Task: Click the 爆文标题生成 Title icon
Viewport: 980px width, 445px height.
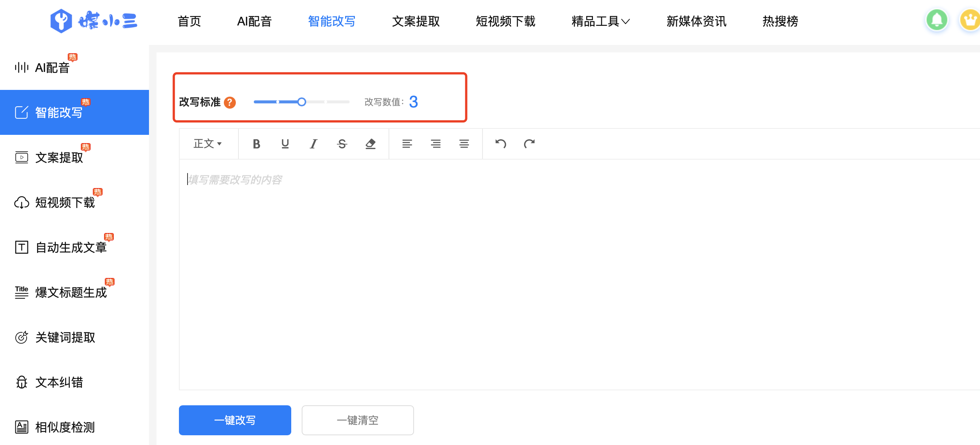Action: tap(21, 292)
